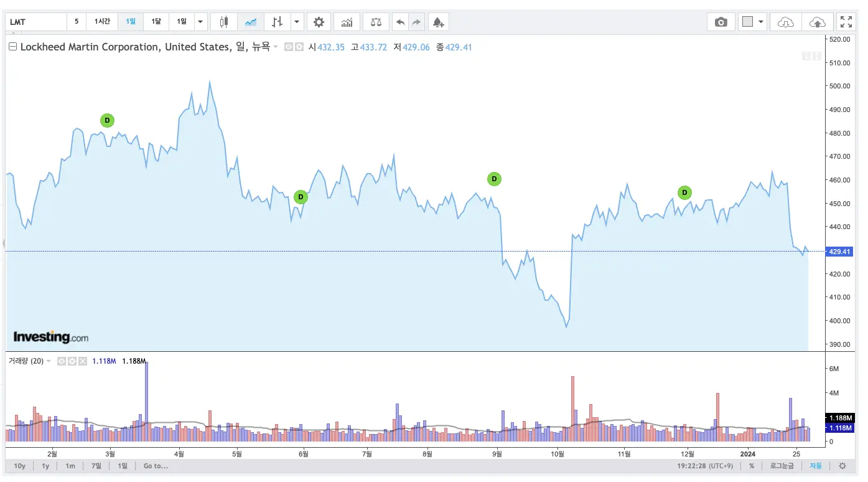The image size is (868, 482).
Task: Load chart layout from cloud
Action: coord(786,22)
